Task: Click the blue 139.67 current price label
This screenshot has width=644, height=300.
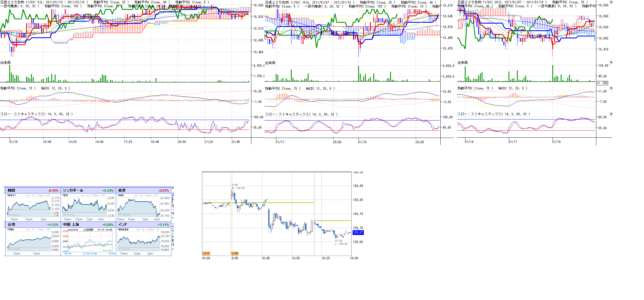Action: pyautogui.click(x=358, y=232)
